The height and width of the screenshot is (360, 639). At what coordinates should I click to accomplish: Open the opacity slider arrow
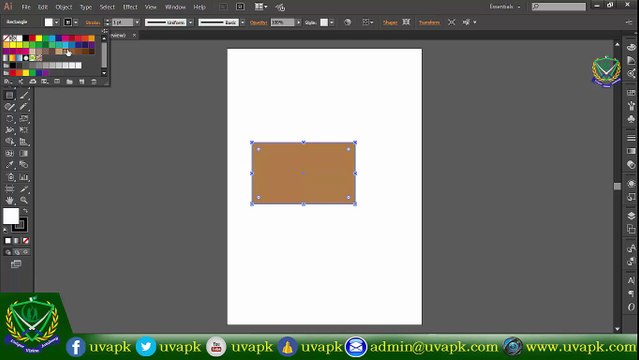pos(299,22)
